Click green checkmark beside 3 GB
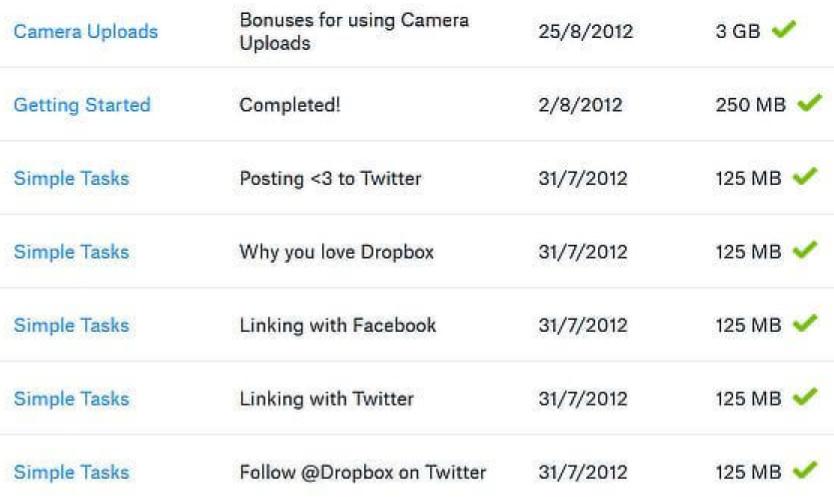This screenshot has width=834, height=502. pos(784,29)
